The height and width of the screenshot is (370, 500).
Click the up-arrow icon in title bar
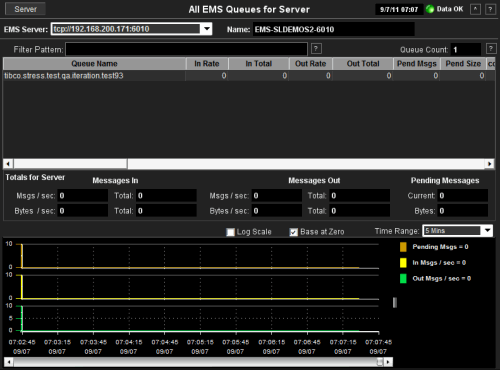click(475, 9)
